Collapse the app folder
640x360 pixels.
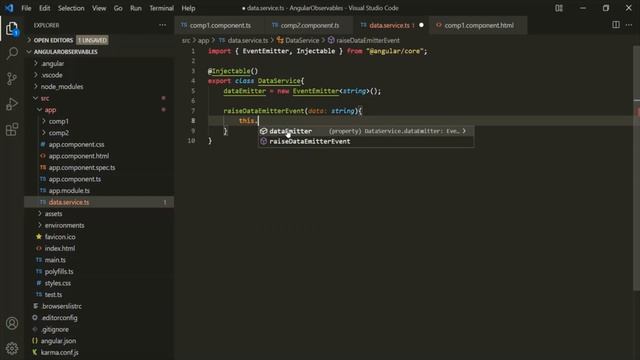pos(50,110)
